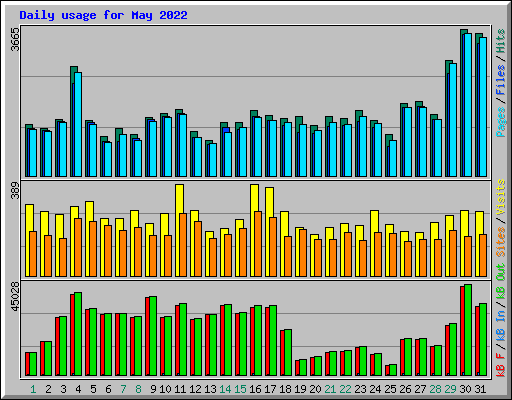The image size is (512, 400).
Task: Click day 4 on the x-axis
Action: pos(78,389)
